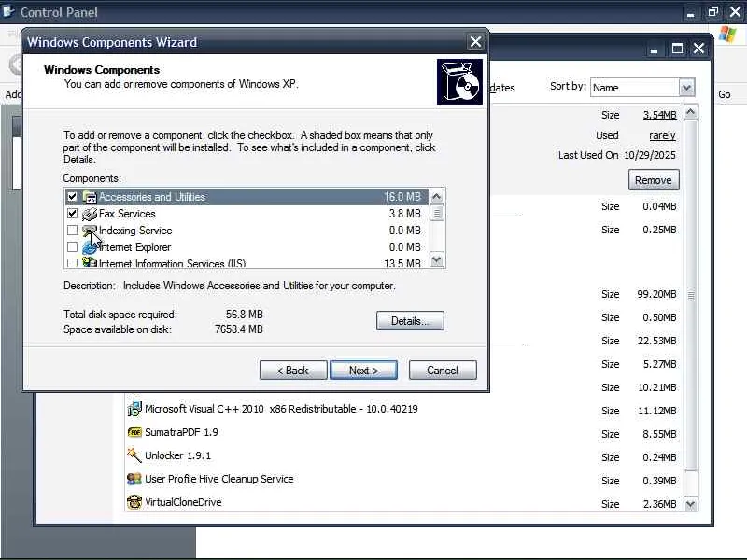Select User Profile Hive Cleanup Service entry
Image resolution: width=747 pixels, height=560 pixels.
coord(403,479)
